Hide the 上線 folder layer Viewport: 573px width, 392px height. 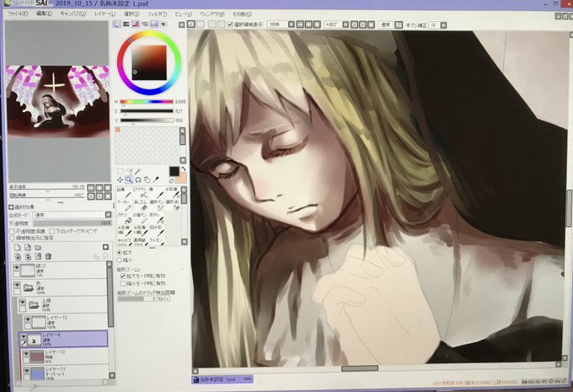23,302
